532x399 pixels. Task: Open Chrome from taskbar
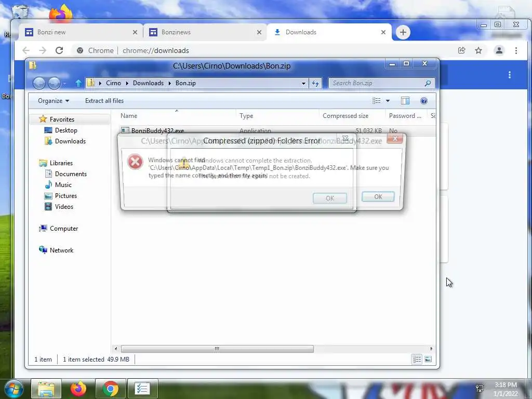click(110, 389)
